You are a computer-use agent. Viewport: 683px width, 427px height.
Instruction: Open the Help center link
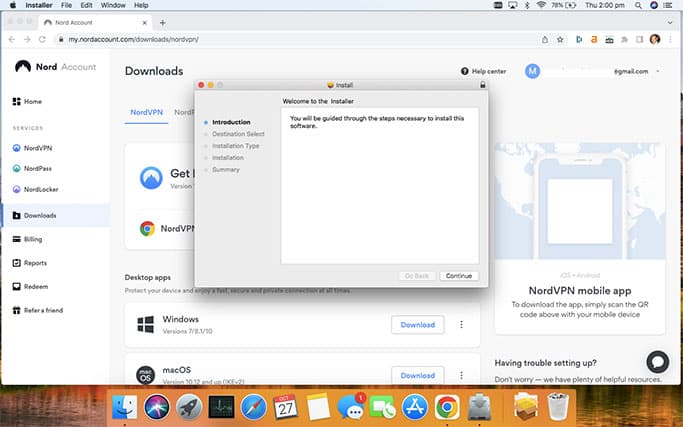tap(484, 71)
